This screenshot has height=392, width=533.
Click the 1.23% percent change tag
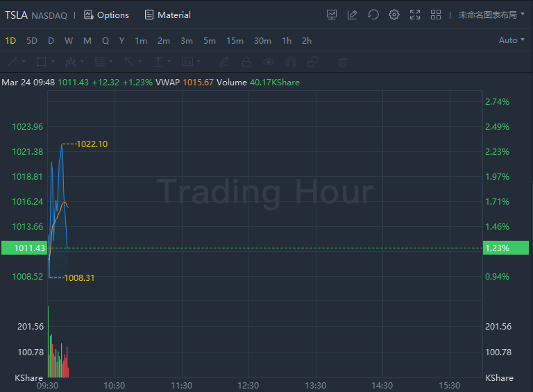[506, 248]
